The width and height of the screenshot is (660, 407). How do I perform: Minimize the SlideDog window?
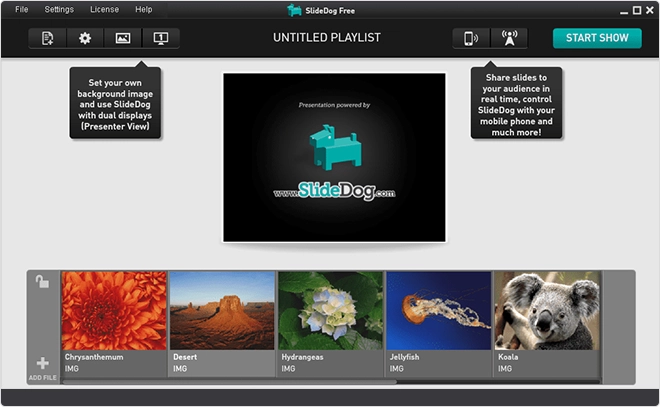[x=624, y=11]
